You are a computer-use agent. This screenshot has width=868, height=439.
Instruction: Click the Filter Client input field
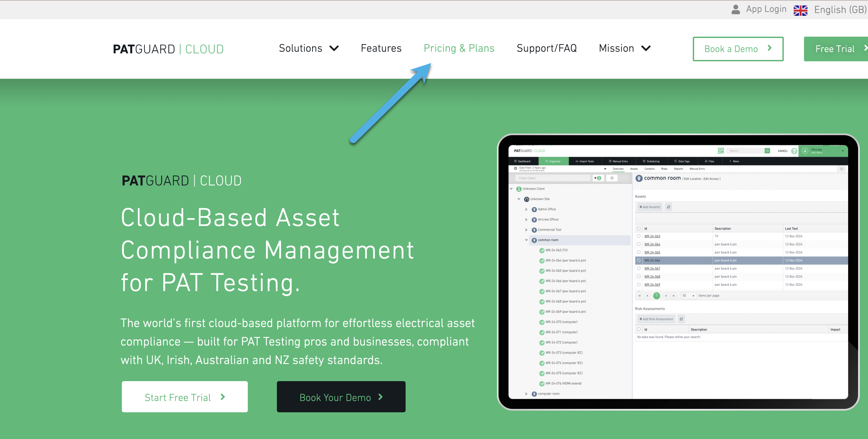pyautogui.click(x=552, y=178)
